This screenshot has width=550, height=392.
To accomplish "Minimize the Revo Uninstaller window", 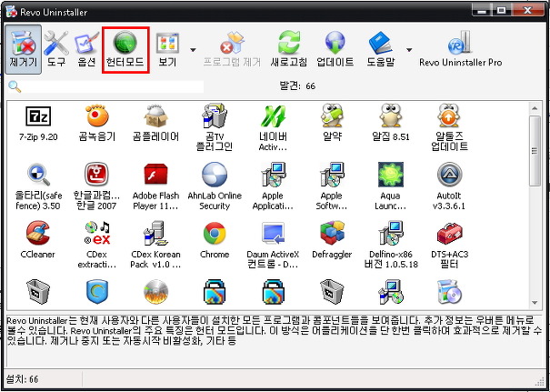I will point(483,11).
